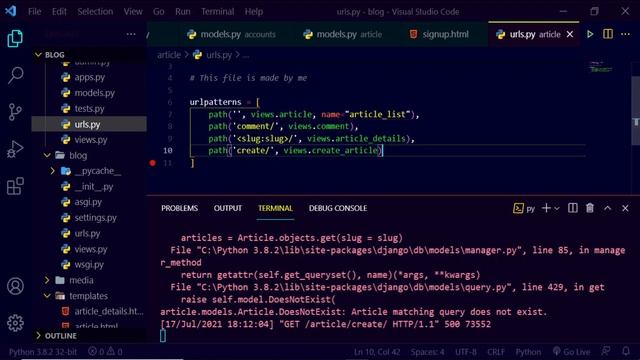Select the py terminal shell icon

coord(524,209)
